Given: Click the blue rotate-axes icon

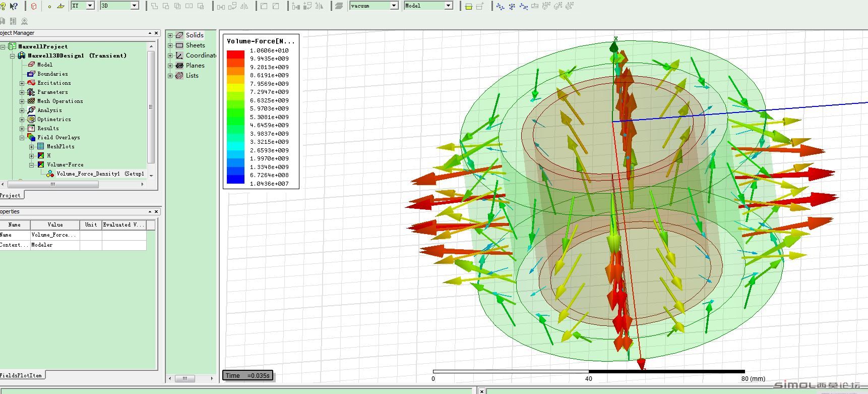Looking at the screenshot, I should coord(512,6).
